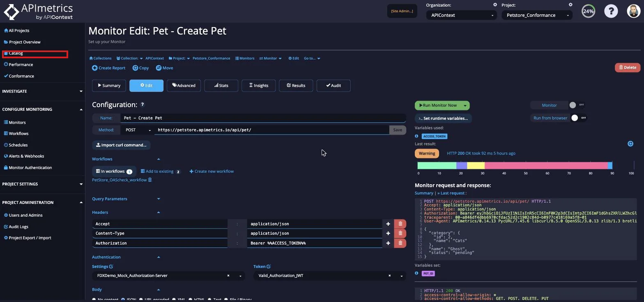Add a header after the Accept row
This screenshot has height=302, width=644.
coord(388,224)
